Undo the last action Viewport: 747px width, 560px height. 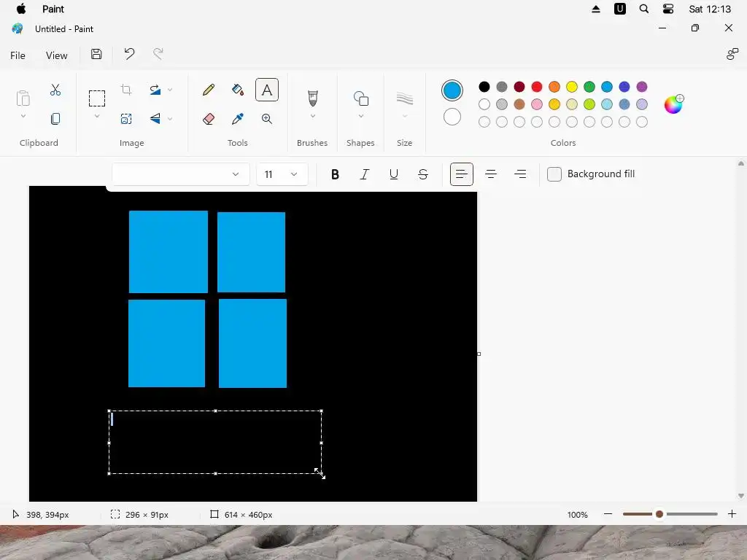[x=129, y=54]
